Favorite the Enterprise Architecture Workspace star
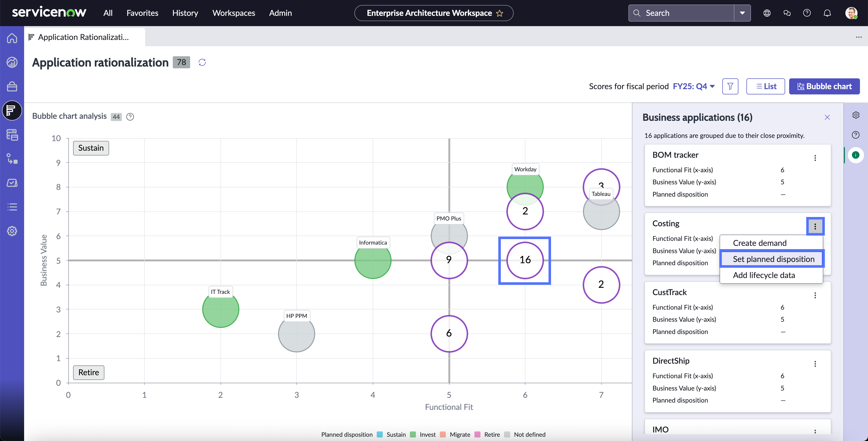Viewport: 868px width, 441px height. pyautogui.click(x=499, y=13)
